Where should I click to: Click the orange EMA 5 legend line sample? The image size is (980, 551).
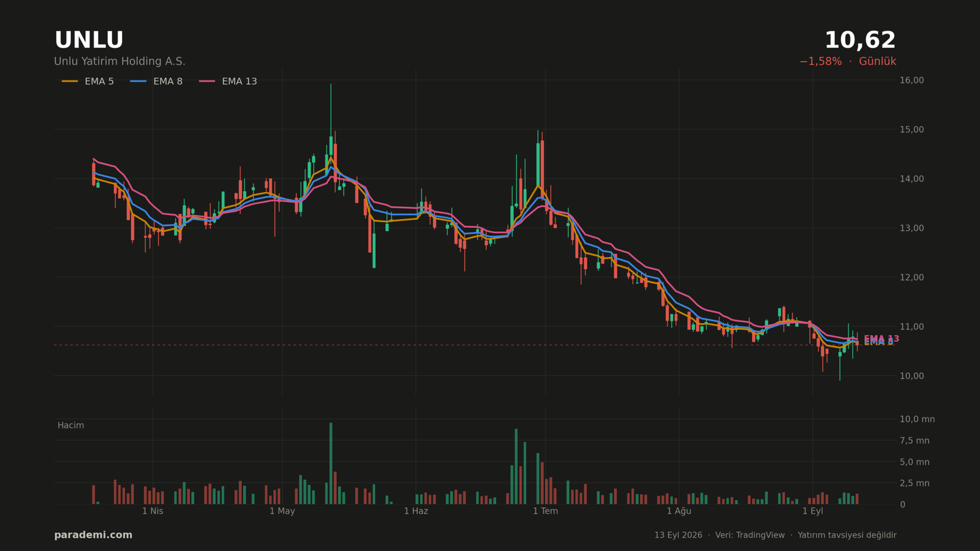tap(70, 81)
